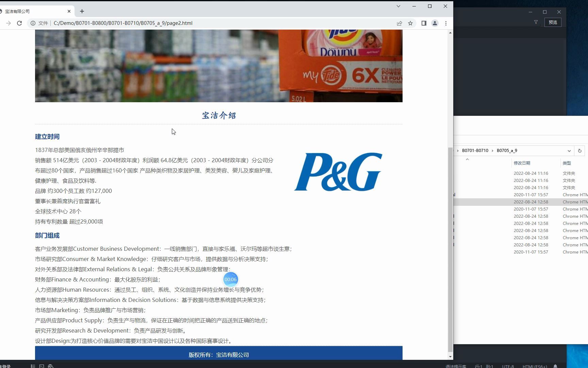This screenshot has width=588, height=368.
Task: Click the 宝洁介绍 heading
Action: (x=219, y=116)
